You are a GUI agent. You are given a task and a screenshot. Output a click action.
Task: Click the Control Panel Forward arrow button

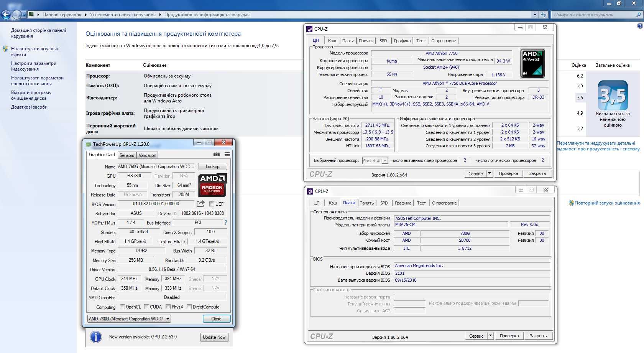(x=16, y=15)
